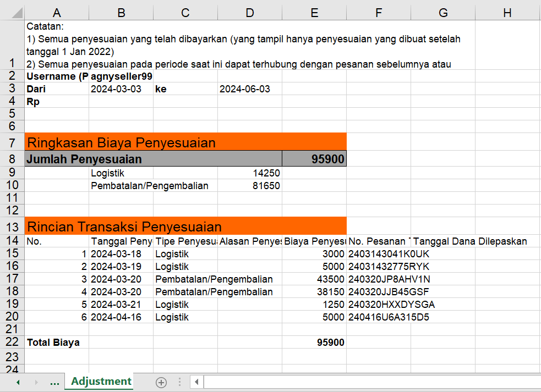The image size is (541, 392).
Task: Go to previous sheet tab arrow
Action: [18, 382]
